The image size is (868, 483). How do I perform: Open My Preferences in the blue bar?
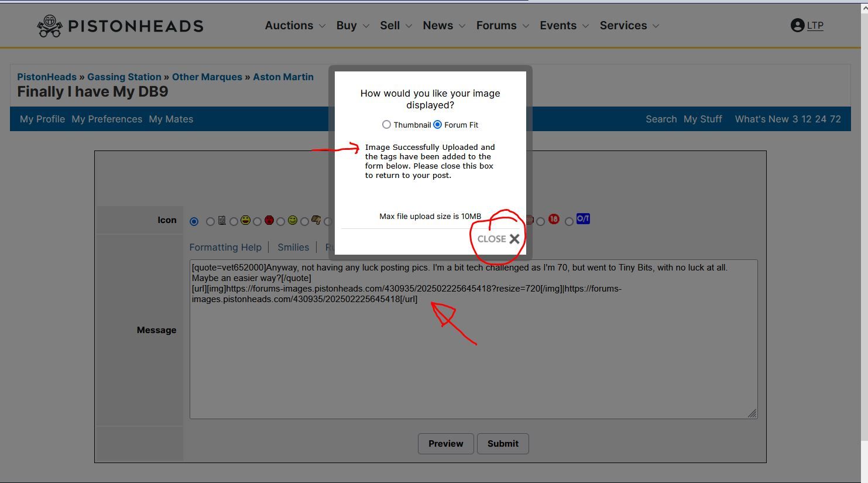pyautogui.click(x=107, y=119)
